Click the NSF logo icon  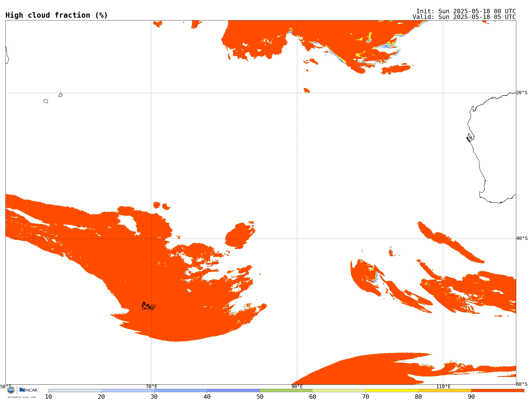11,390
